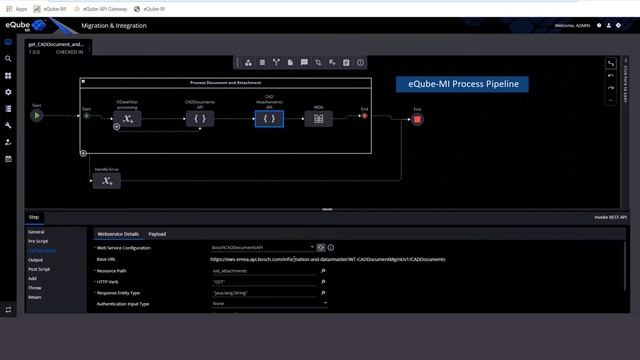Click the eQube logo in header
This screenshot has height=360, width=640.
coord(26,25)
